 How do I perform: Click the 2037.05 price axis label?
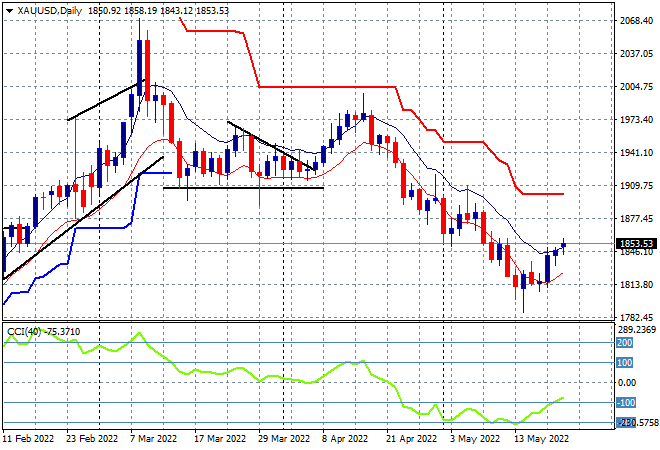[x=636, y=53]
